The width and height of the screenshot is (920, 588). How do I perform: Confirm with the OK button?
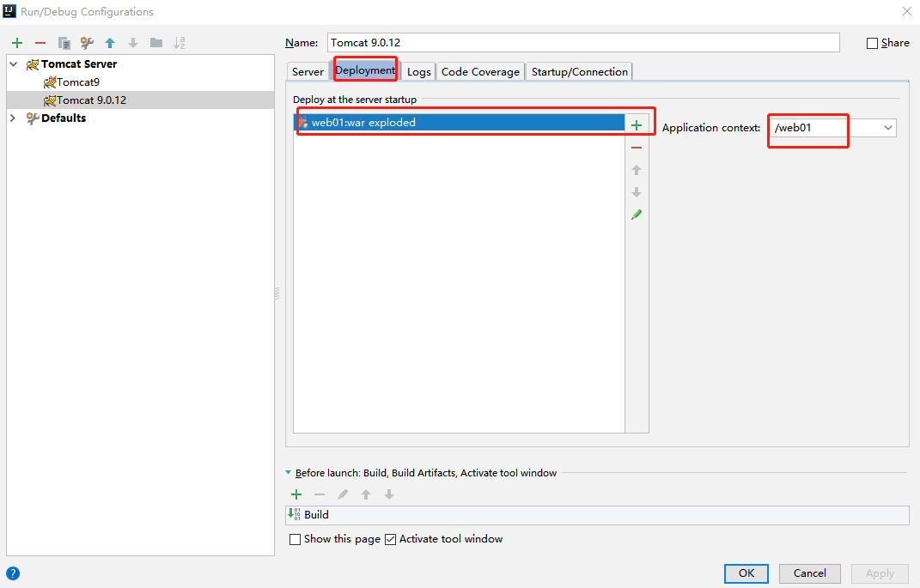point(746,573)
